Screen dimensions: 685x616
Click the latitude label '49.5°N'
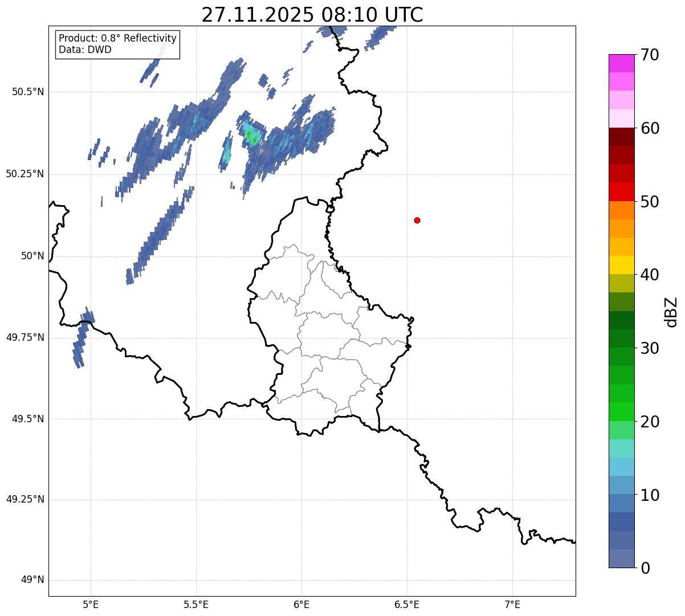coord(28,419)
